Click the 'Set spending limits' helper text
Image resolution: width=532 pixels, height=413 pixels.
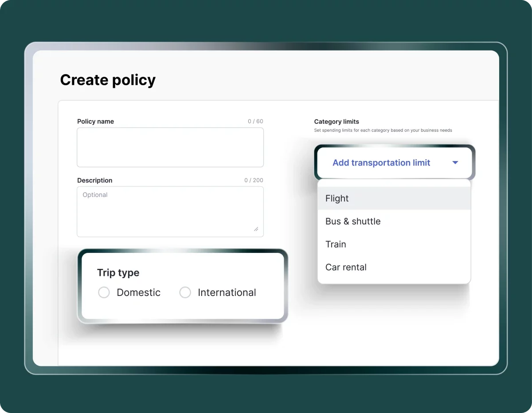[x=383, y=130]
